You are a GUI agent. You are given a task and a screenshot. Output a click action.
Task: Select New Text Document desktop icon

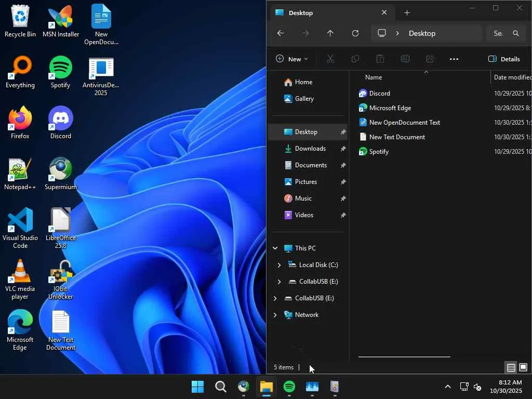pyautogui.click(x=61, y=330)
